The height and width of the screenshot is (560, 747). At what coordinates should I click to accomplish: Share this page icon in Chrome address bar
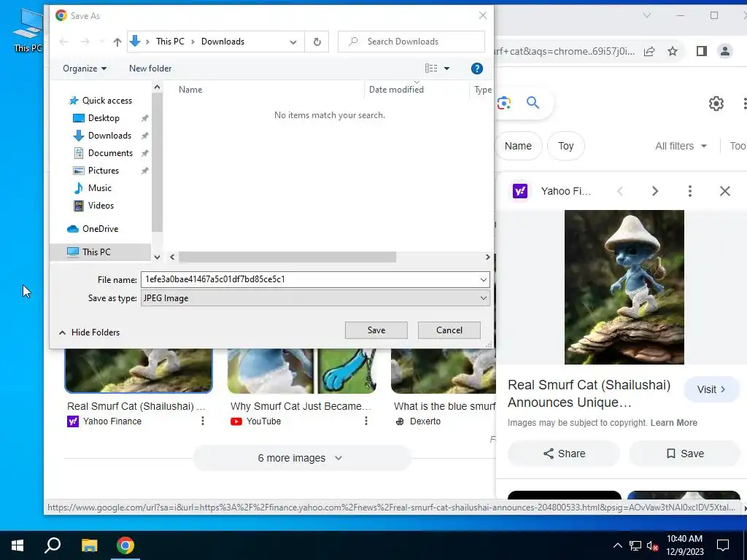coord(649,52)
